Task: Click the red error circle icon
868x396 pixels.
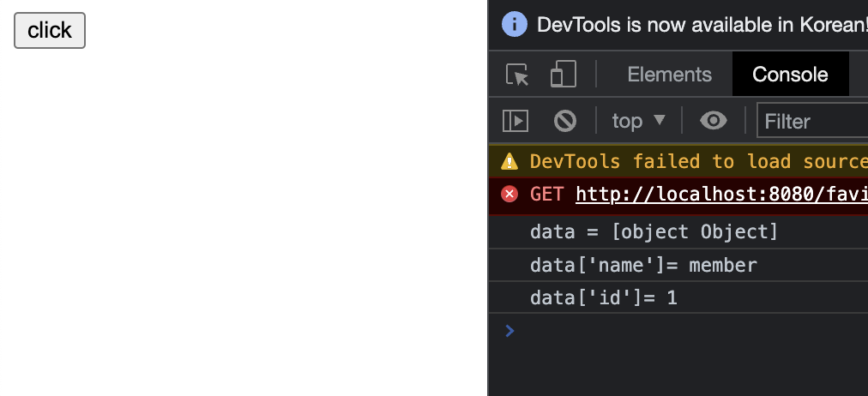Action: pos(509,194)
